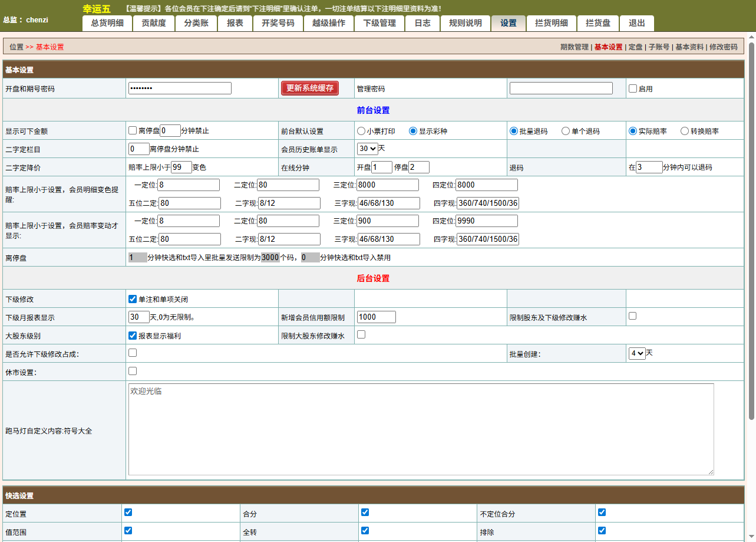Viewport: 756px width, 542px height.
Task: Click the 退出 tab to log out
Action: [x=636, y=24]
